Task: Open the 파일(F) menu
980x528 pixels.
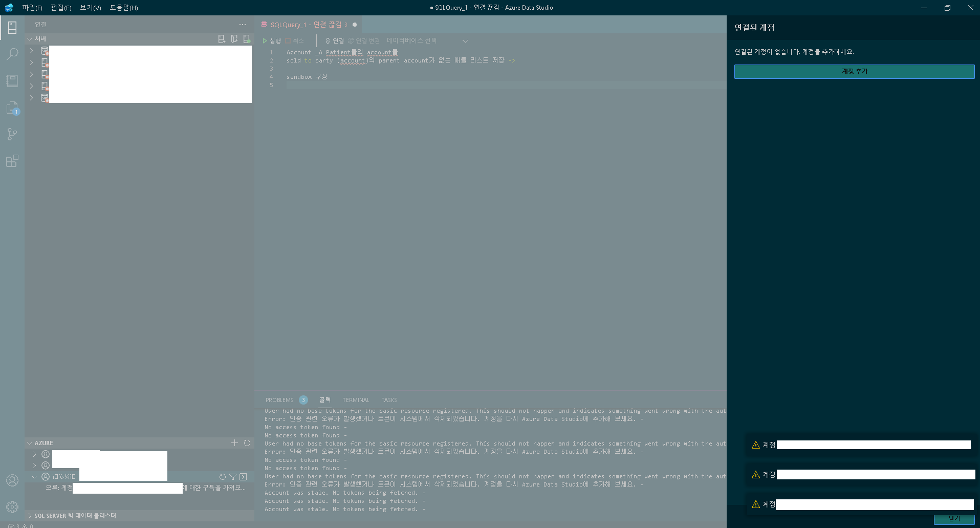Action: [31, 8]
